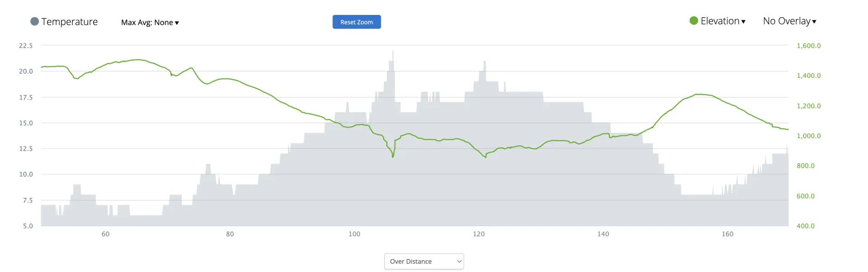The height and width of the screenshot is (272, 868).
Task: Click the 60 tick label on x-axis
Action: coord(105,234)
